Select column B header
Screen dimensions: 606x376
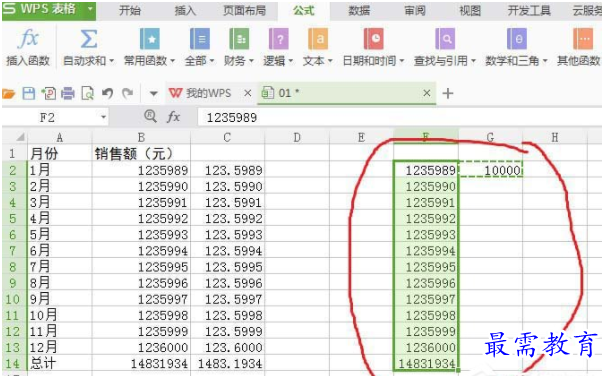[x=141, y=138]
